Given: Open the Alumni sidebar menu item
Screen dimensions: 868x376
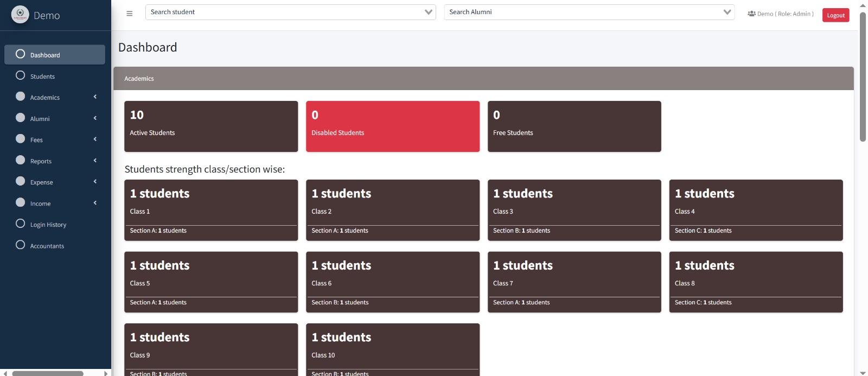Looking at the screenshot, I should point(40,119).
